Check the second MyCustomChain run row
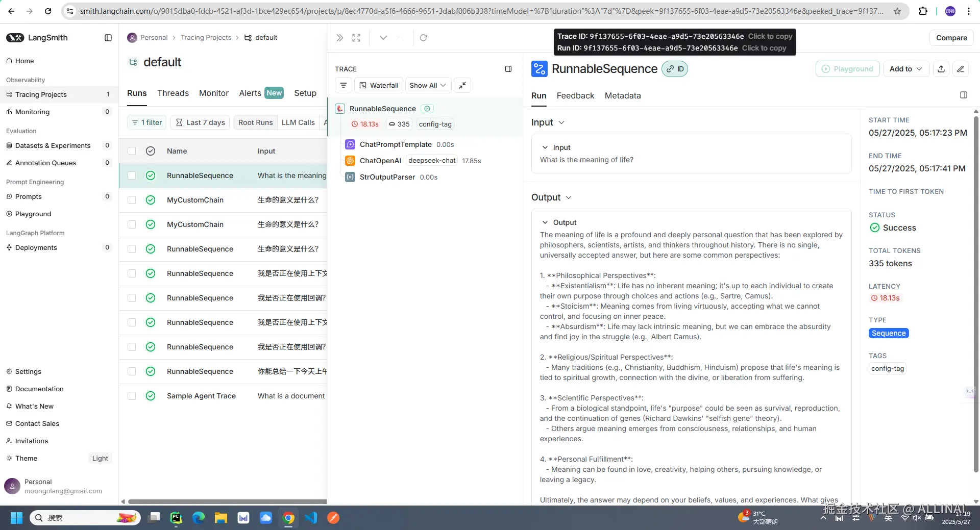This screenshot has height=530, width=980. pyautogui.click(x=132, y=224)
